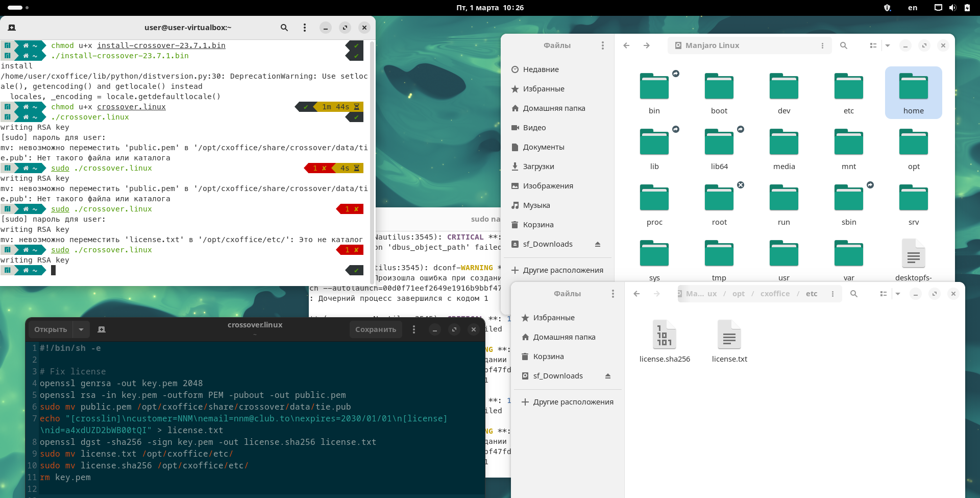980x498 pixels.
Task: Go back in the upper Files window
Action: (626, 45)
